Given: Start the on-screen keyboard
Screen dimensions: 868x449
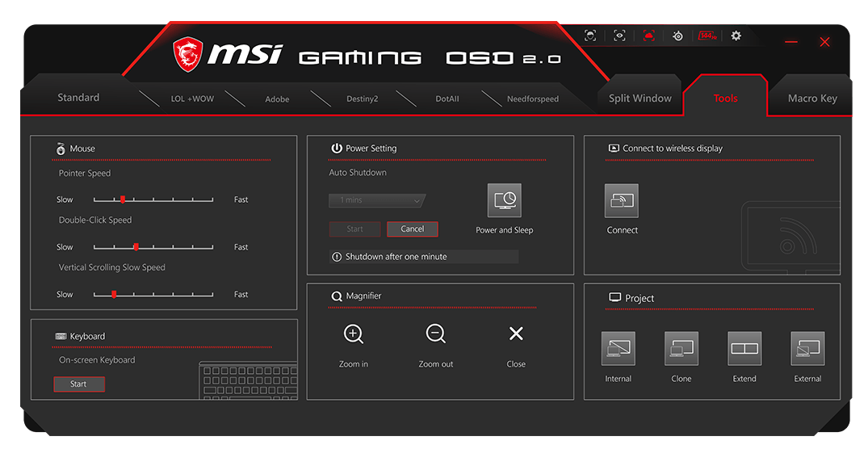Looking at the screenshot, I should click(x=79, y=384).
